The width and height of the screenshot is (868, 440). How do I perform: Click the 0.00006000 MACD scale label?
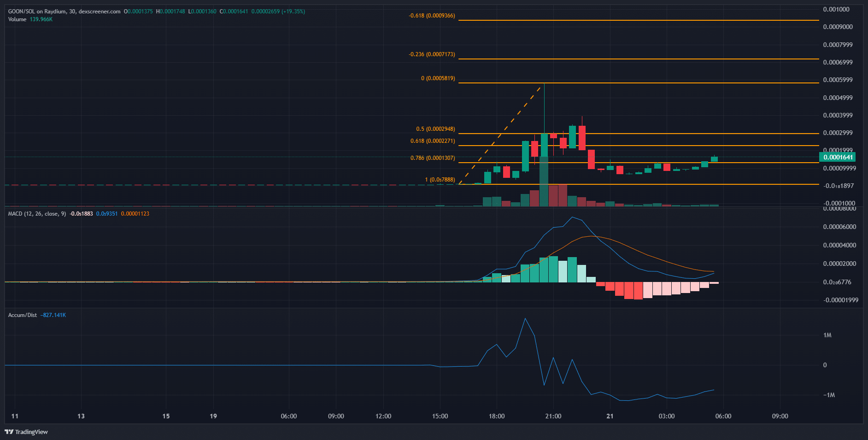tap(839, 227)
